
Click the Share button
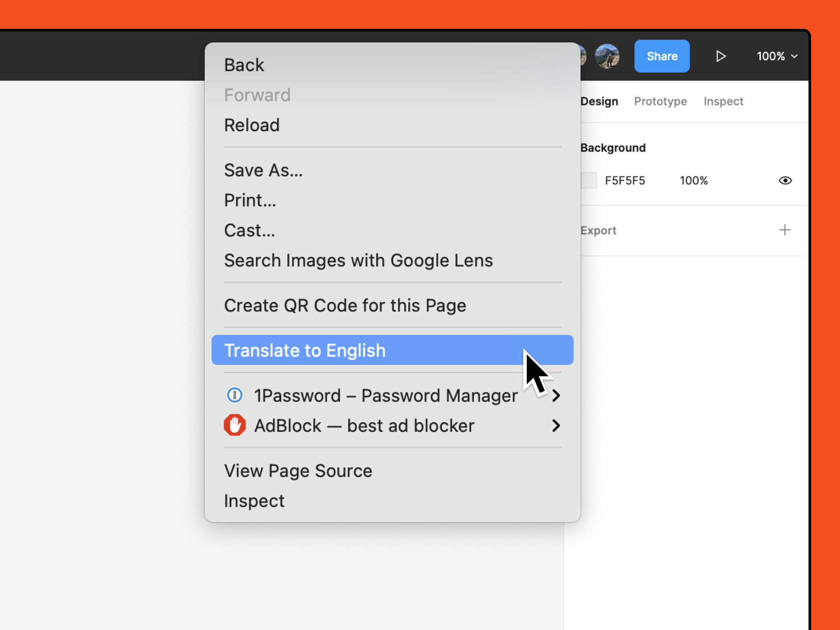661,56
